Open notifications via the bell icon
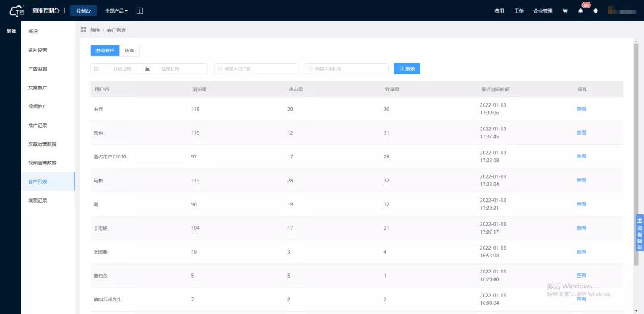Image resolution: width=644 pixels, height=314 pixels. pos(581,11)
